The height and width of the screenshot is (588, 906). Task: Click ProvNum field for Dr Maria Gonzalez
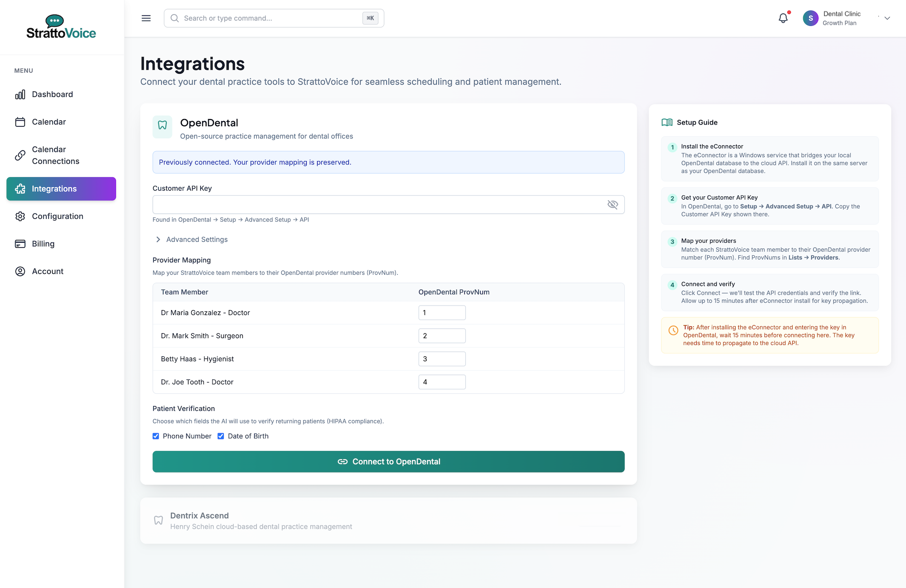click(x=442, y=313)
